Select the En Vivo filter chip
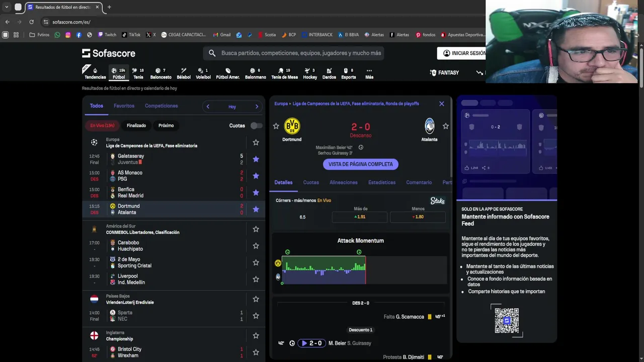Screen dimensions: 644x362 coord(102,126)
